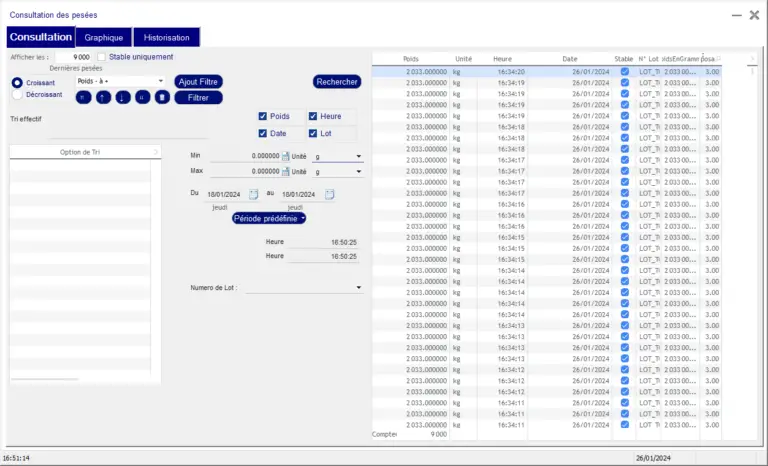Switch to the Consultation tab

point(41,37)
